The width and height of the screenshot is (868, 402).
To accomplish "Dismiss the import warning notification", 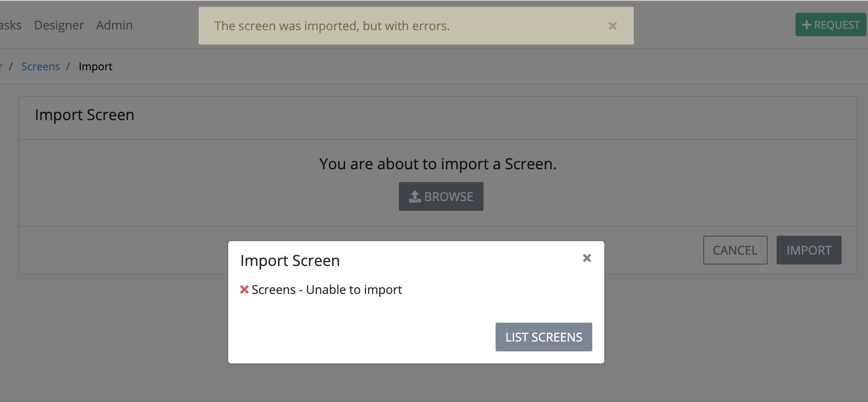I will [x=612, y=26].
